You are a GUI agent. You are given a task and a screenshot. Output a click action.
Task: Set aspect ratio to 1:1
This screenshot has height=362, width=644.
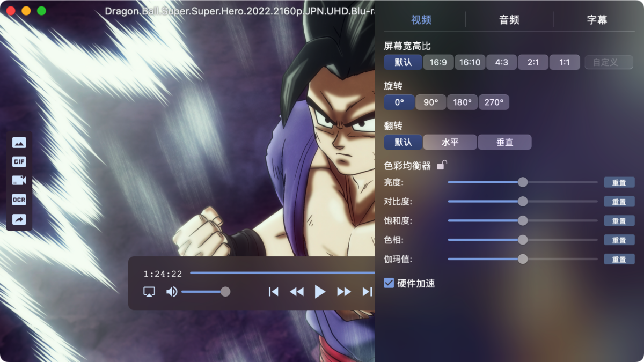click(x=565, y=62)
